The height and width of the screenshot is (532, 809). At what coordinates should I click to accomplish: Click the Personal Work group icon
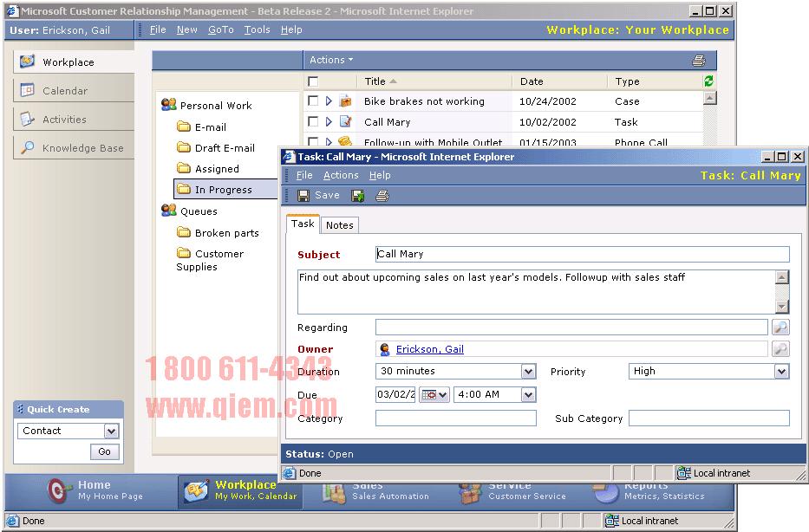(169, 105)
